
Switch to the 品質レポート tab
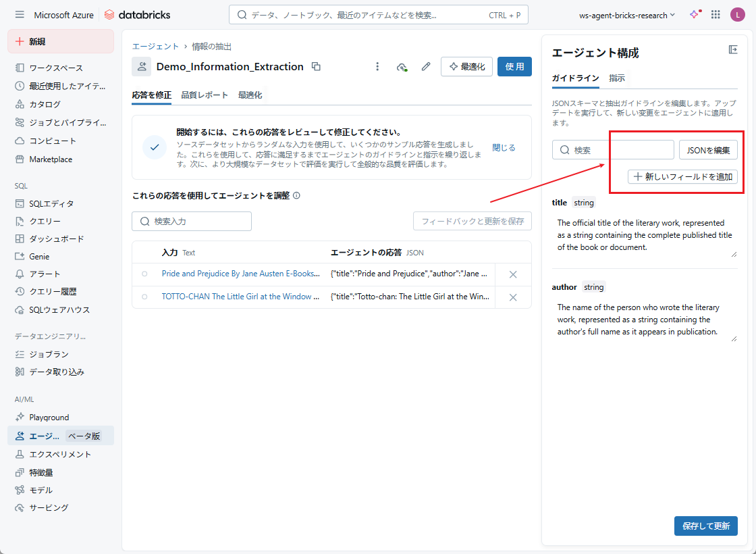tap(205, 95)
